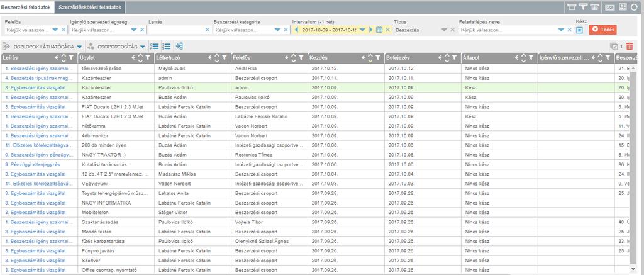Filter the Leírás column via funnel icon

(x=70, y=59)
